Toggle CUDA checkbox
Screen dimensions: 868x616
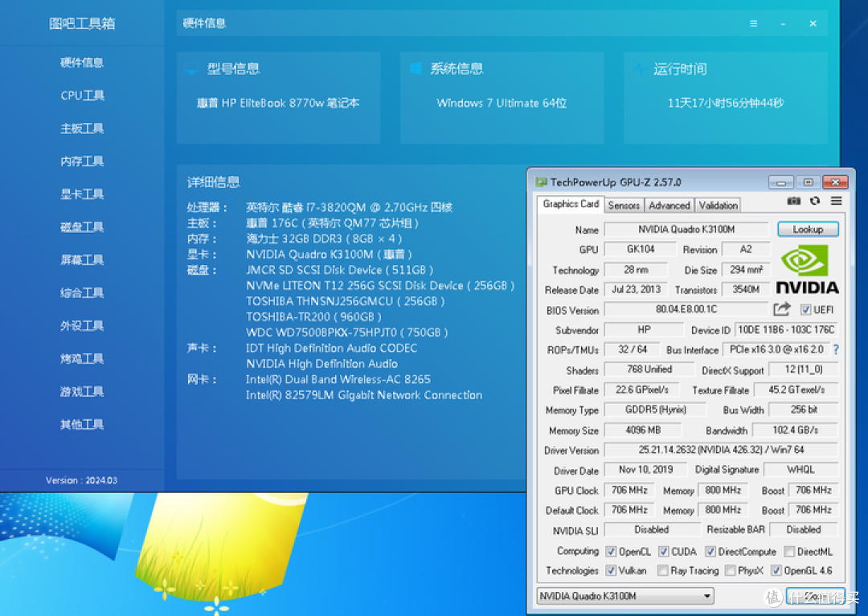coord(663,551)
